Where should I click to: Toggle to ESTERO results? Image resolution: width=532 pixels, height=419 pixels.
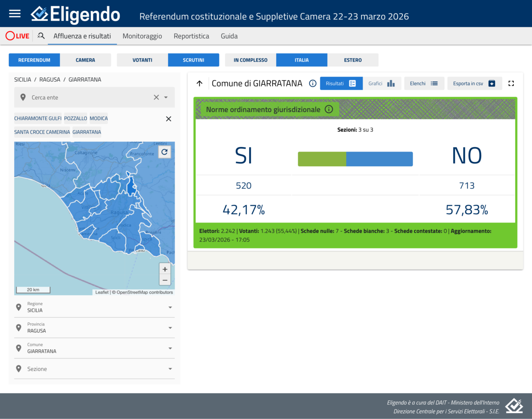[x=353, y=60]
